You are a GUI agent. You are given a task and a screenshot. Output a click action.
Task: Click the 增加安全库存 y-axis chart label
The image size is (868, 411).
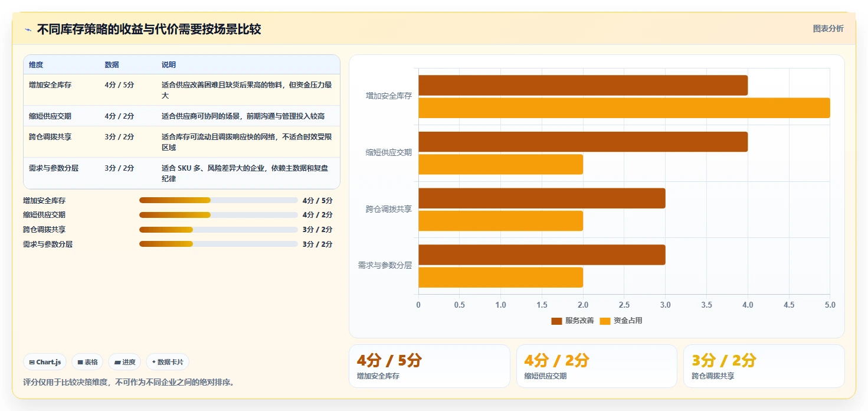click(x=389, y=96)
